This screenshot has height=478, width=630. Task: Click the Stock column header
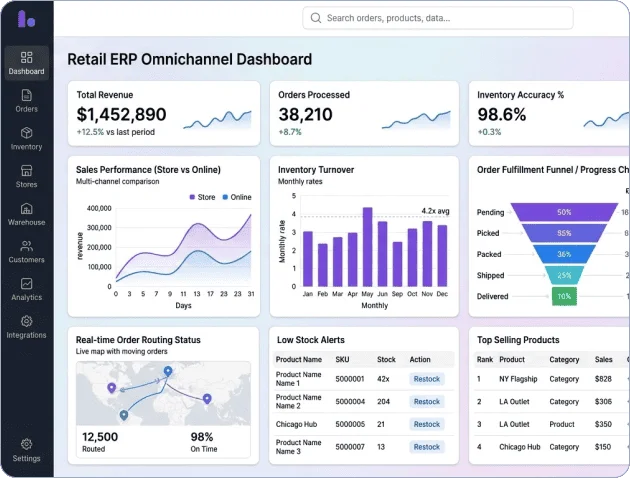pyautogui.click(x=386, y=360)
